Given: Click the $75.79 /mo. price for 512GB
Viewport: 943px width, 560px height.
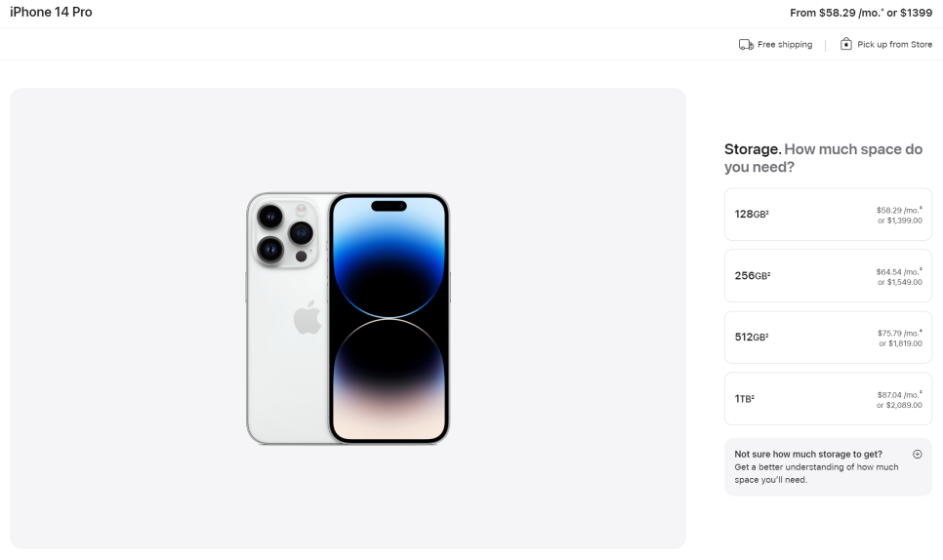Looking at the screenshot, I should [900, 333].
